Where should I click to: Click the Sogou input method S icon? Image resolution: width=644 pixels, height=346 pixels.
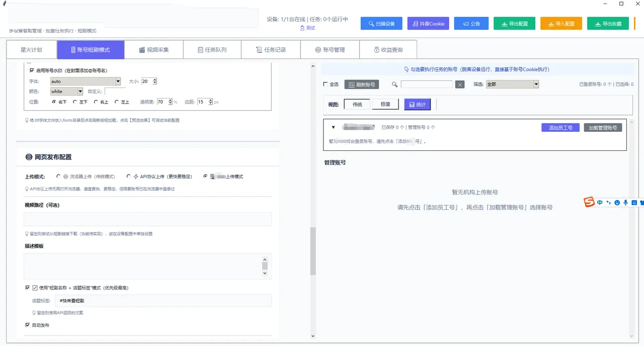point(589,202)
